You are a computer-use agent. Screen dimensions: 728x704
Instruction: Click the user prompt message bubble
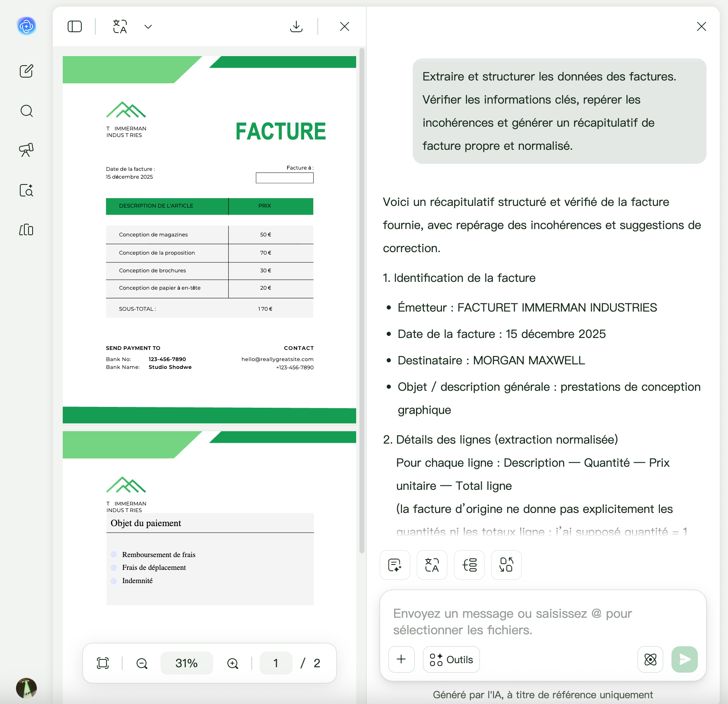point(560,111)
